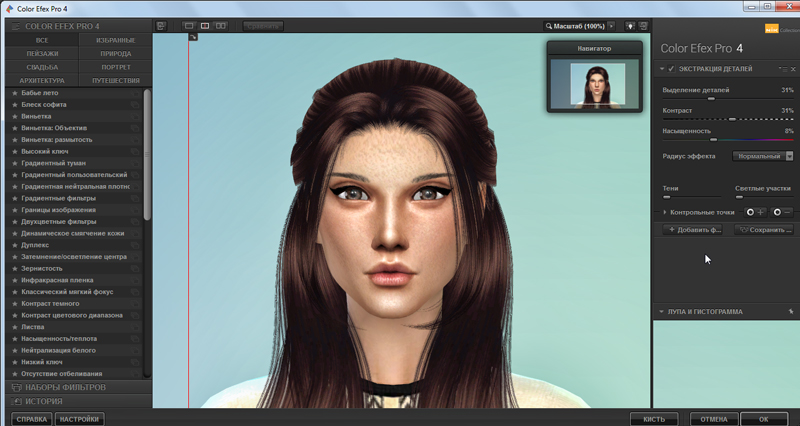The height and width of the screenshot is (426, 800).
Task: Star the Градиентный туман filter as favorite
Action: point(15,163)
